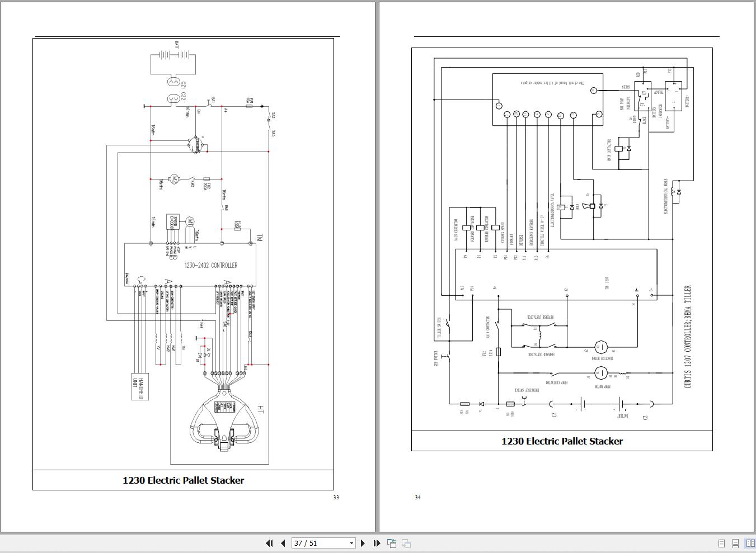Image resolution: width=756 pixels, height=553 pixels.
Task: Click the CURTIS 1207 CONTROLLER; REMA TILLER text
Action: pyautogui.click(x=688, y=337)
